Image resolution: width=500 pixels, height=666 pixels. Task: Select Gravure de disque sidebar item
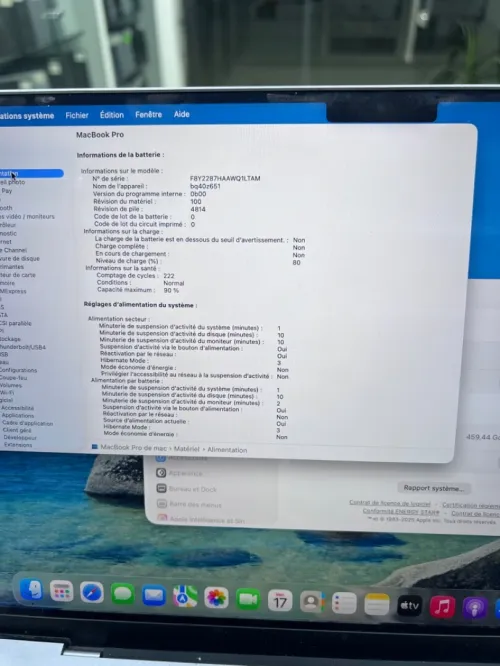point(20,258)
